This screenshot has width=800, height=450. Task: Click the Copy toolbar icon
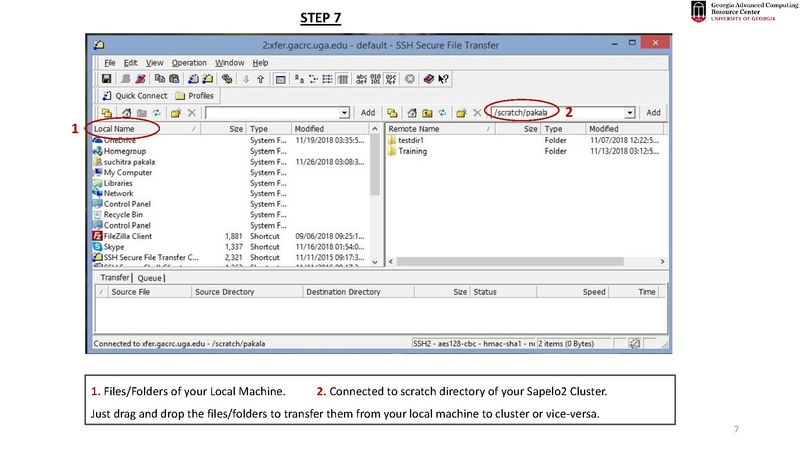160,79
